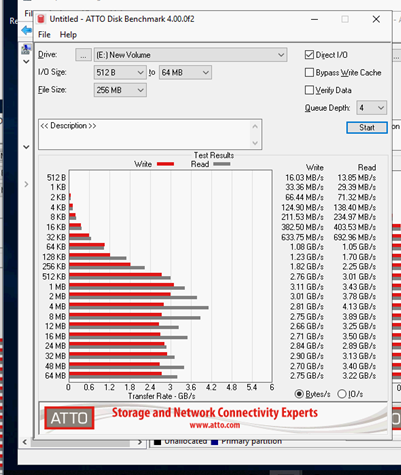Open the Drive selection dropdown

190,55
